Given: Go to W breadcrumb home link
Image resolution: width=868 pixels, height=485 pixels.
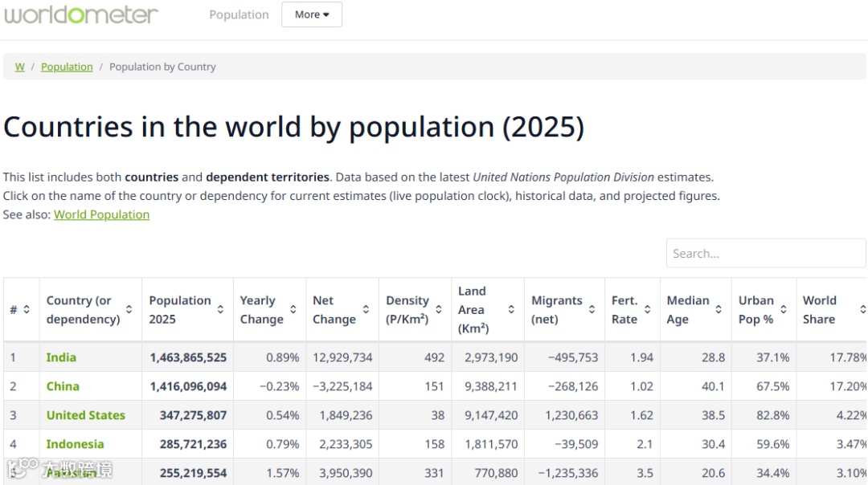Looking at the screenshot, I should pyautogui.click(x=20, y=67).
